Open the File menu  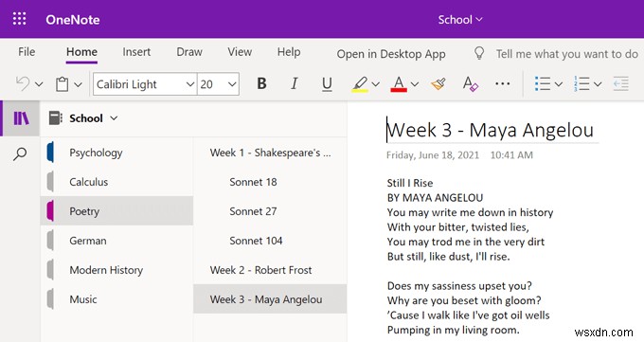[x=27, y=52]
